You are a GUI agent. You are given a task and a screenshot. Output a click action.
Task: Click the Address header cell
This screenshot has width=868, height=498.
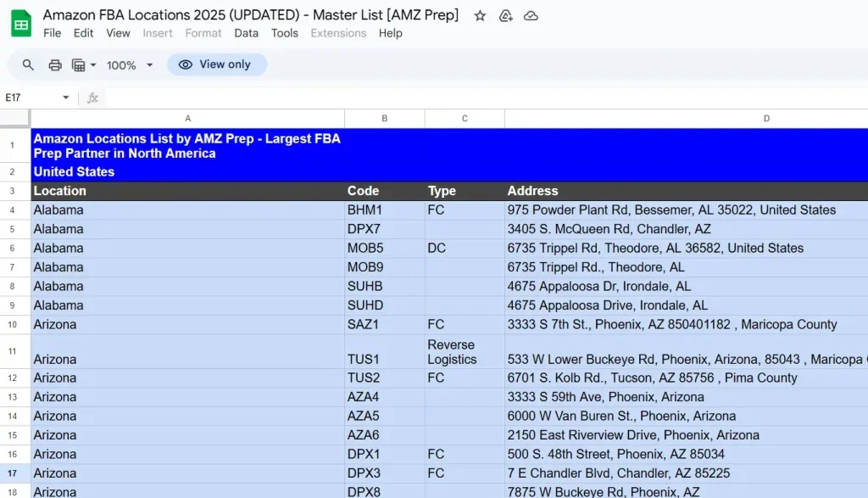[x=687, y=191]
